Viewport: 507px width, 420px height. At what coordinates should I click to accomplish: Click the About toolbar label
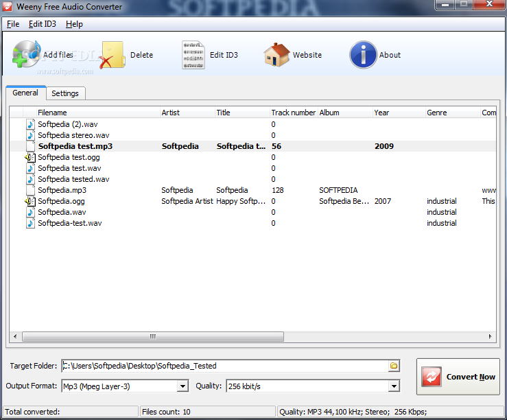(x=390, y=55)
